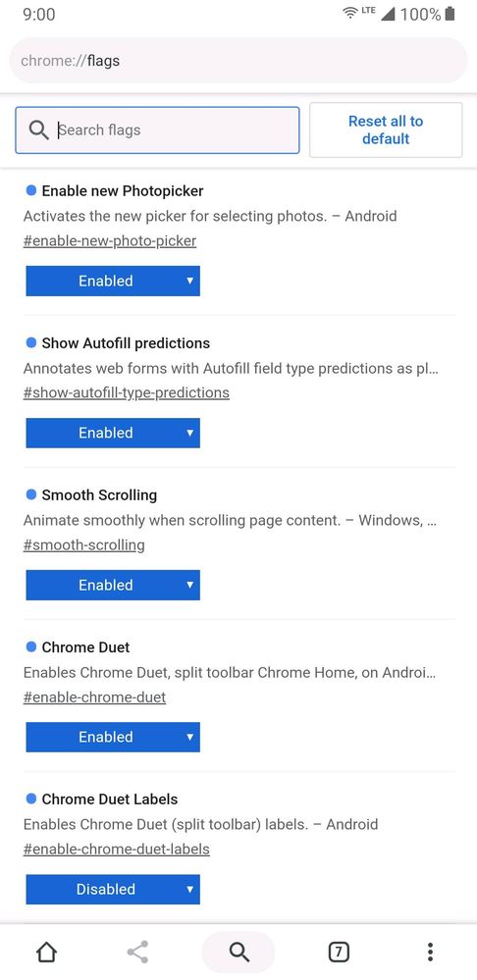Viewport: 477px width, 980px height.
Task: Click the Reset all to default button
Action: pyautogui.click(x=386, y=130)
